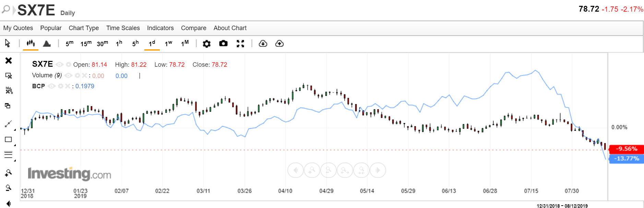Toggle SX7E series visibility eye
The width and height of the screenshot is (644, 208).
pos(60,65)
